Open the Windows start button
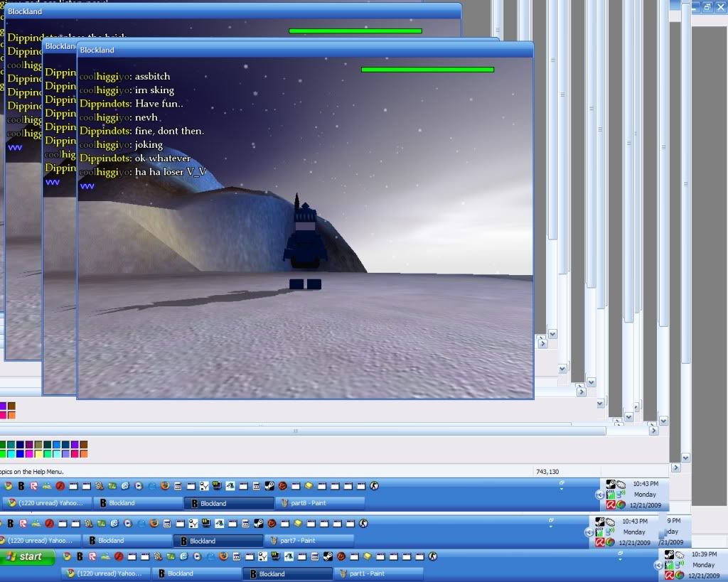Screen dimensions: 728x582 pos(28,556)
